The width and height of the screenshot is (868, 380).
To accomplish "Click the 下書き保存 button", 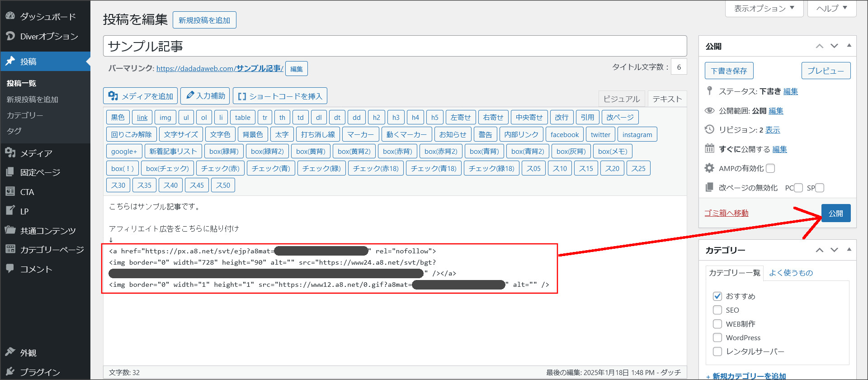I will 729,71.
